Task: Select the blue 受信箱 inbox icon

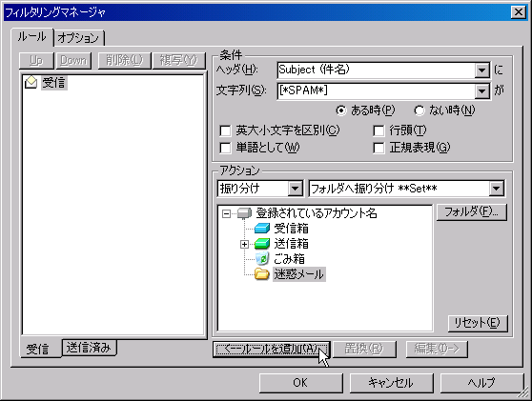Action: (x=262, y=229)
